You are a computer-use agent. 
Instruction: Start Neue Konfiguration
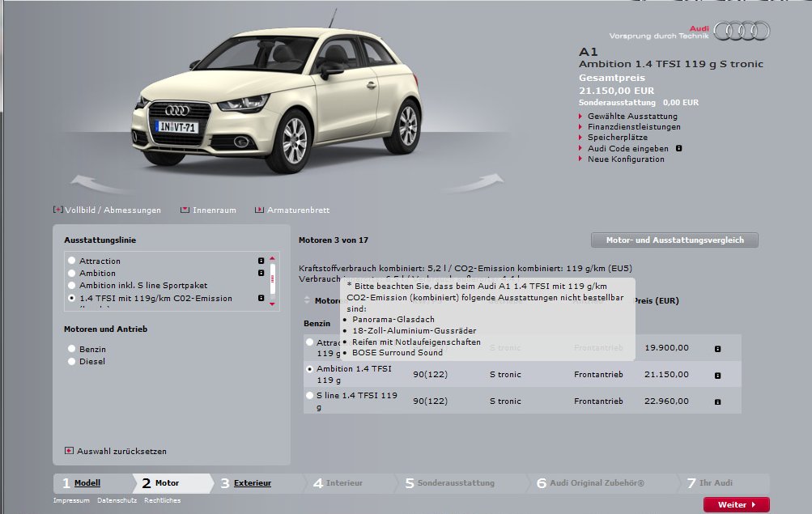tap(626, 159)
